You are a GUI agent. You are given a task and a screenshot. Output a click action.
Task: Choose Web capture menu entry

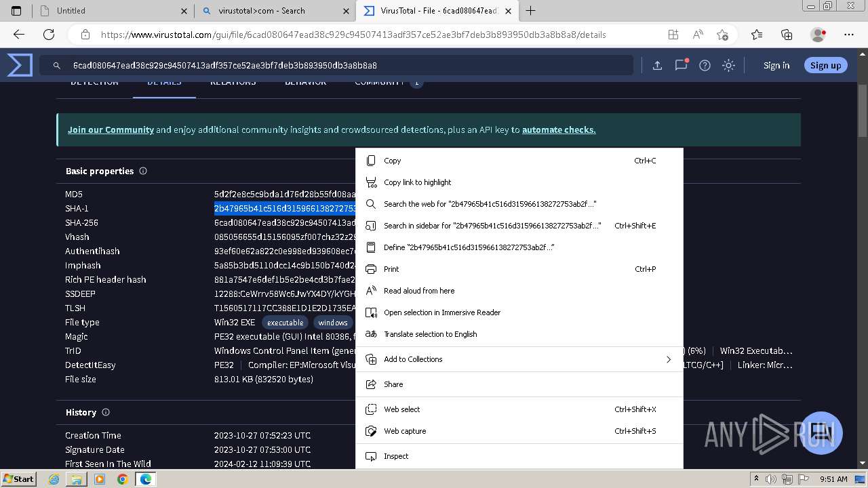pyautogui.click(x=519, y=431)
